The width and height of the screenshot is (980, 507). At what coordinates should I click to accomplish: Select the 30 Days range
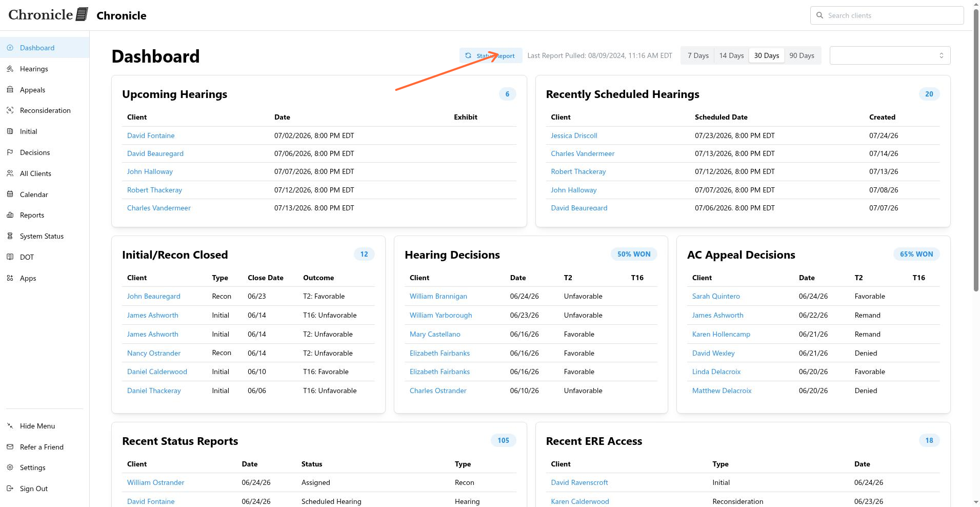click(766, 55)
